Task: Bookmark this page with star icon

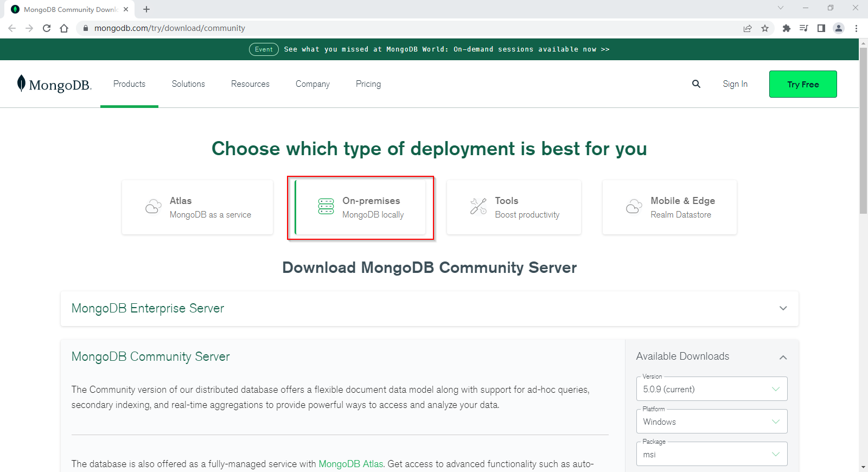Action: coord(765,28)
